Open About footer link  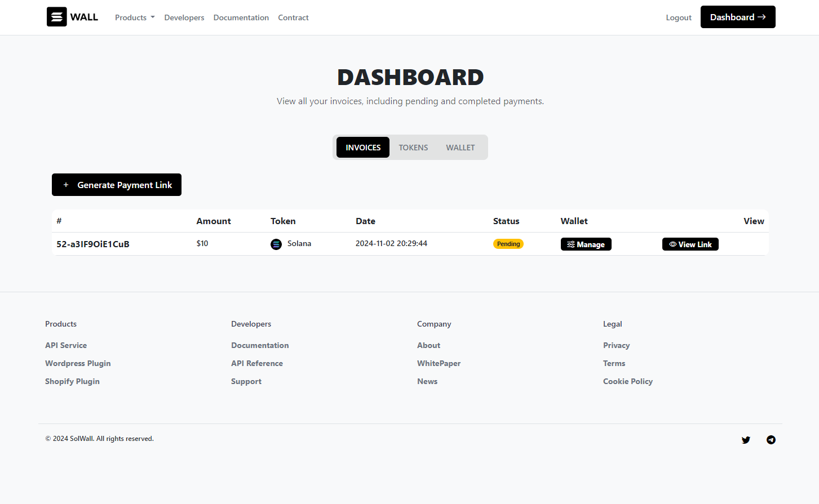pos(428,345)
